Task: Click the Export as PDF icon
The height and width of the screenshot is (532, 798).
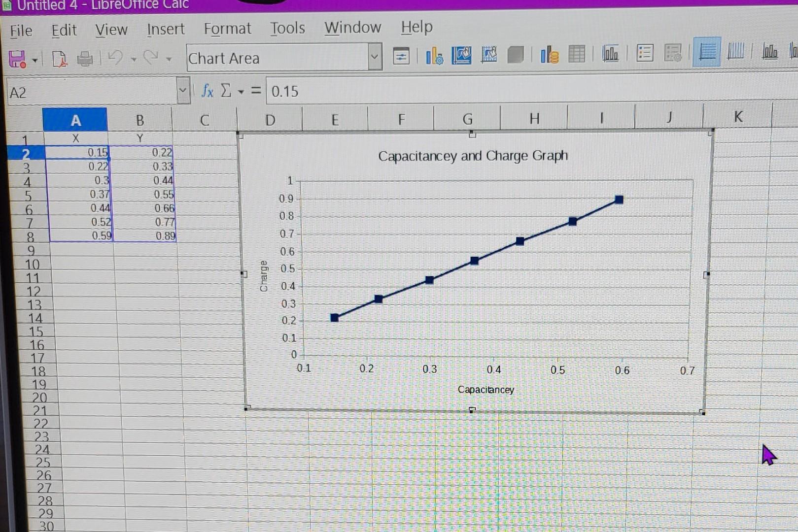Action: coord(60,60)
